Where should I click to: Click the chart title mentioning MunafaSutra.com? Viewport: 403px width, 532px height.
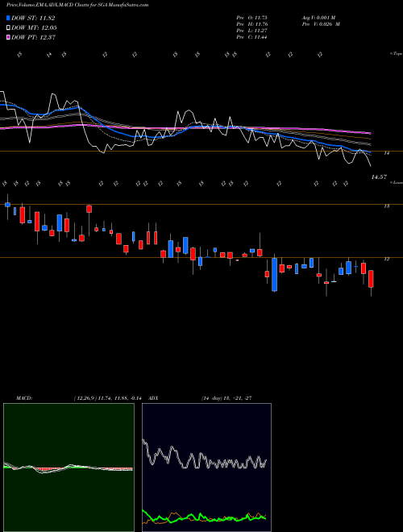[77, 5]
